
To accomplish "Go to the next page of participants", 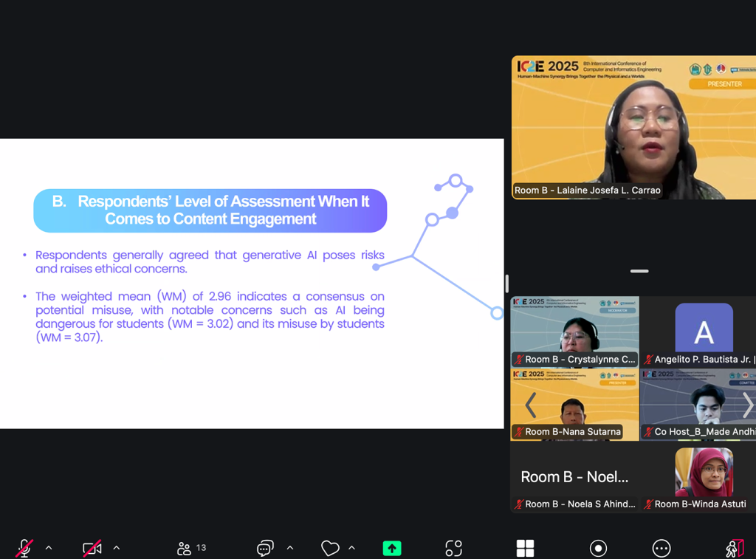I will pyautogui.click(x=747, y=405).
